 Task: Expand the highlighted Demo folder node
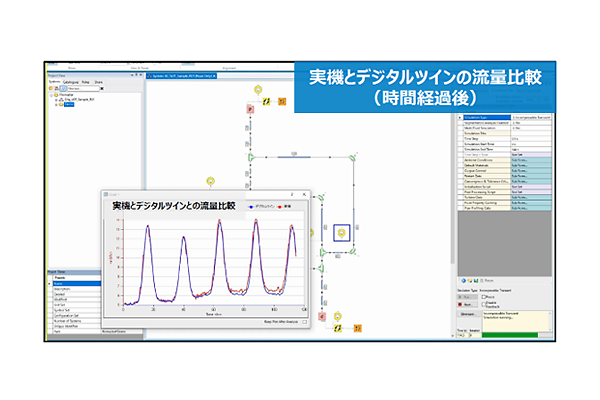[x=56, y=104]
